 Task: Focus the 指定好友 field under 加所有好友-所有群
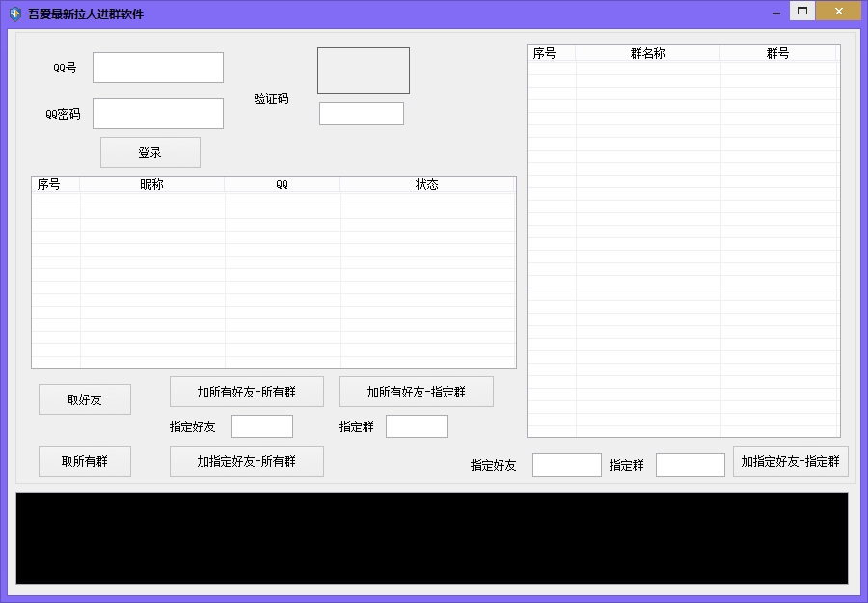pos(262,426)
